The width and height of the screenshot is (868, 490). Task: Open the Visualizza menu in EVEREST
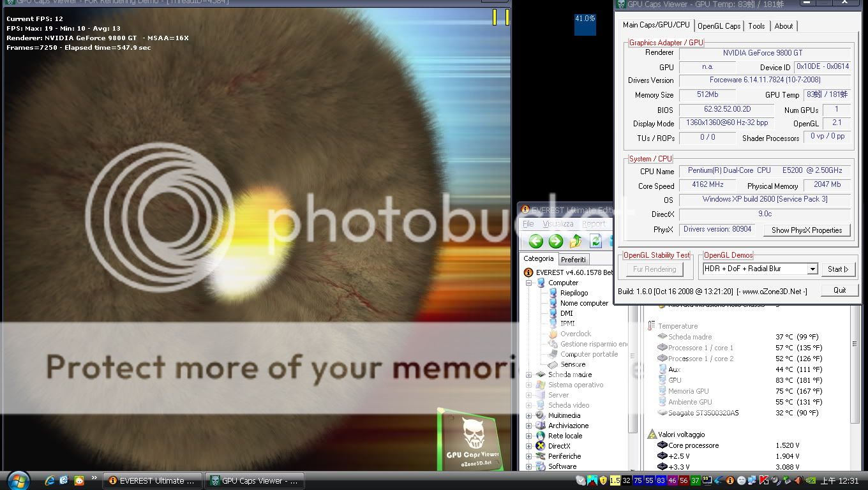[558, 224]
